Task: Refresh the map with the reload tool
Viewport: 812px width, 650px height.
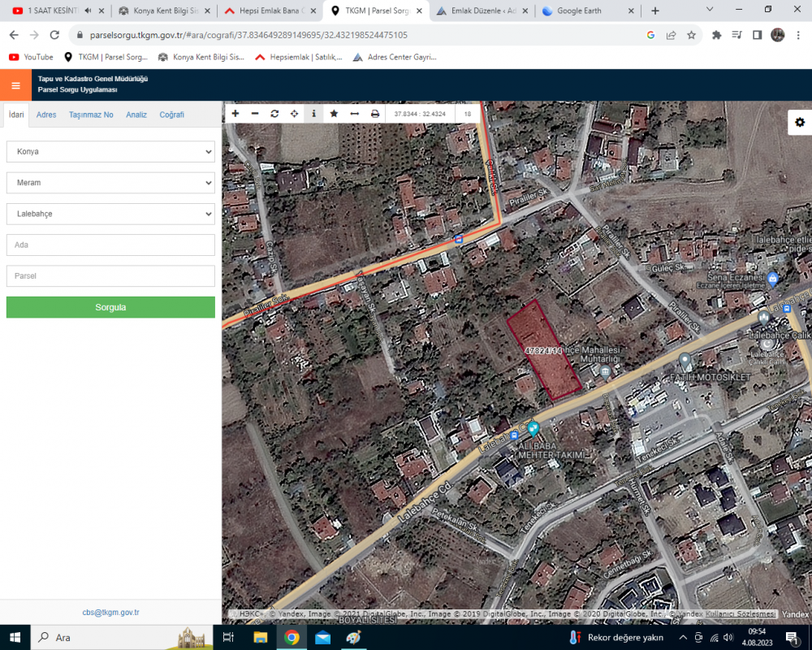Action: (274, 114)
